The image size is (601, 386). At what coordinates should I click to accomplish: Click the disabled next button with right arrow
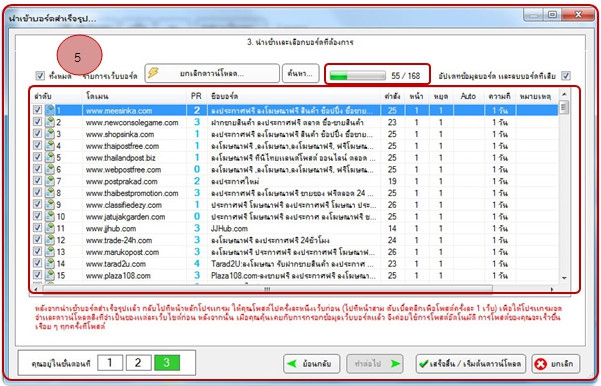pyautogui.click(x=375, y=364)
